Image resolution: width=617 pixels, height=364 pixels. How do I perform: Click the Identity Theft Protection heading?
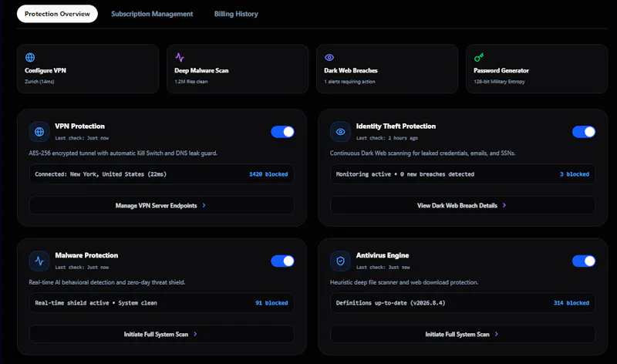[x=396, y=126]
